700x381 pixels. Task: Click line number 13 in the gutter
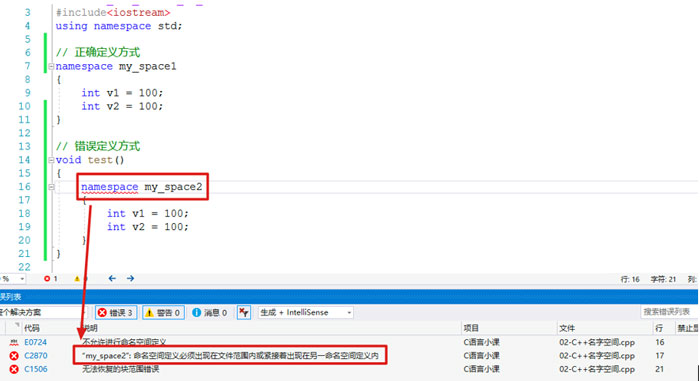25,147
